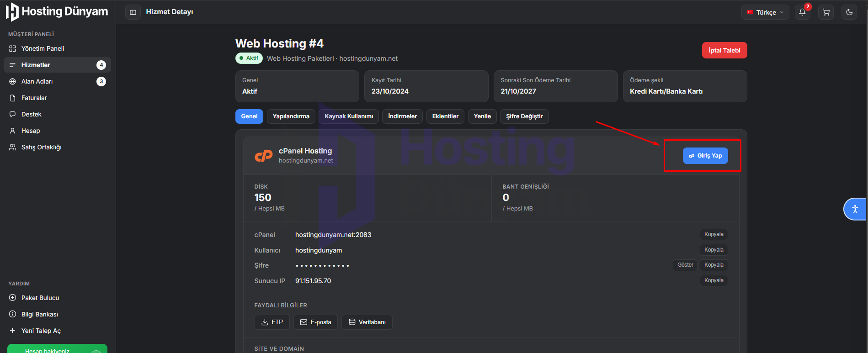Open the Eklentiler tab
This screenshot has height=353, width=868.
445,116
